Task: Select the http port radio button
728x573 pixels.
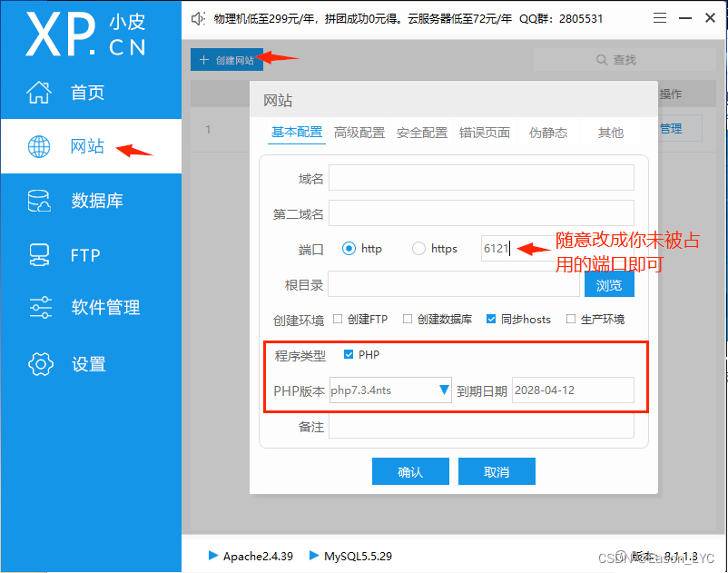Action: pos(349,249)
